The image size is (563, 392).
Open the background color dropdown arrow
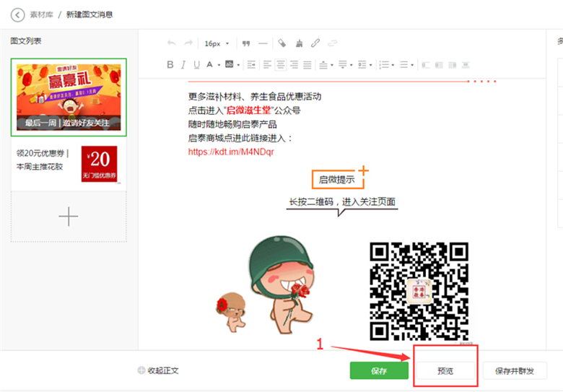pyautogui.click(x=238, y=65)
